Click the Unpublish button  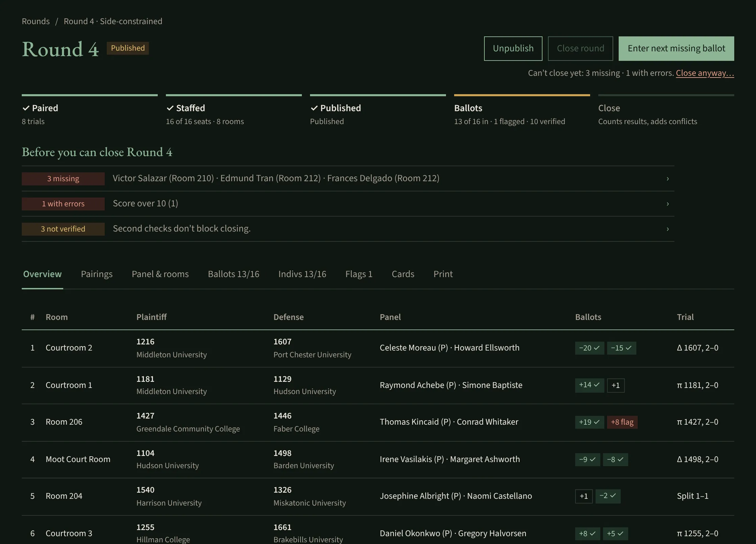click(x=513, y=48)
